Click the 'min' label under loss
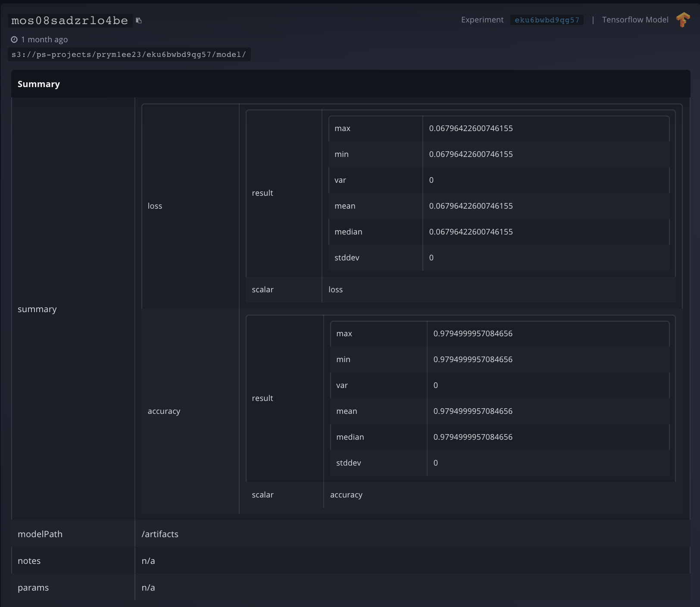Image resolution: width=700 pixels, height=607 pixels. click(x=342, y=154)
